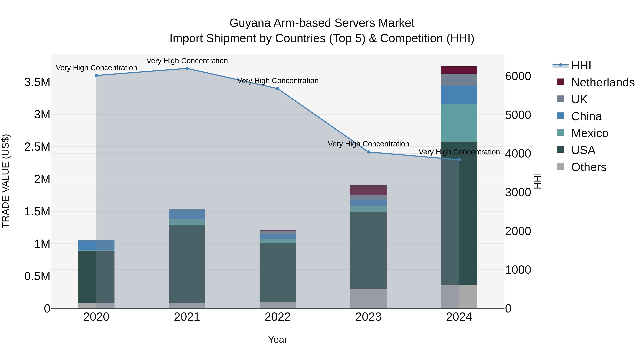
Task: Toggle the UK legend entry
Action: pyautogui.click(x=572, y=99)
